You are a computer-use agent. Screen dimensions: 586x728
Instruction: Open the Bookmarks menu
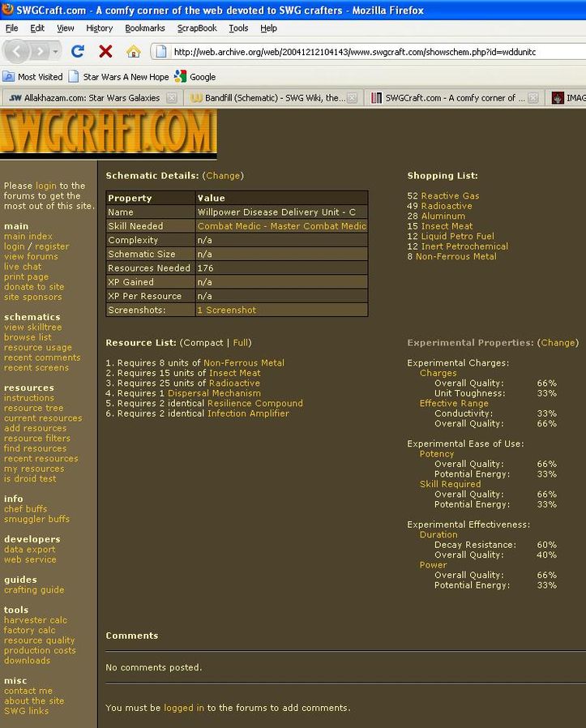coord(144,28)
